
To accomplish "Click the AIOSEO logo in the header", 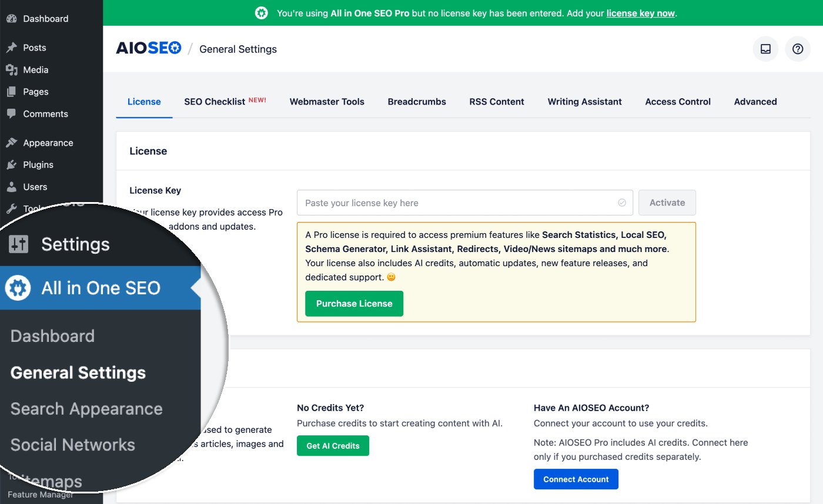I will pyautogui.click(x=148, y=49).
